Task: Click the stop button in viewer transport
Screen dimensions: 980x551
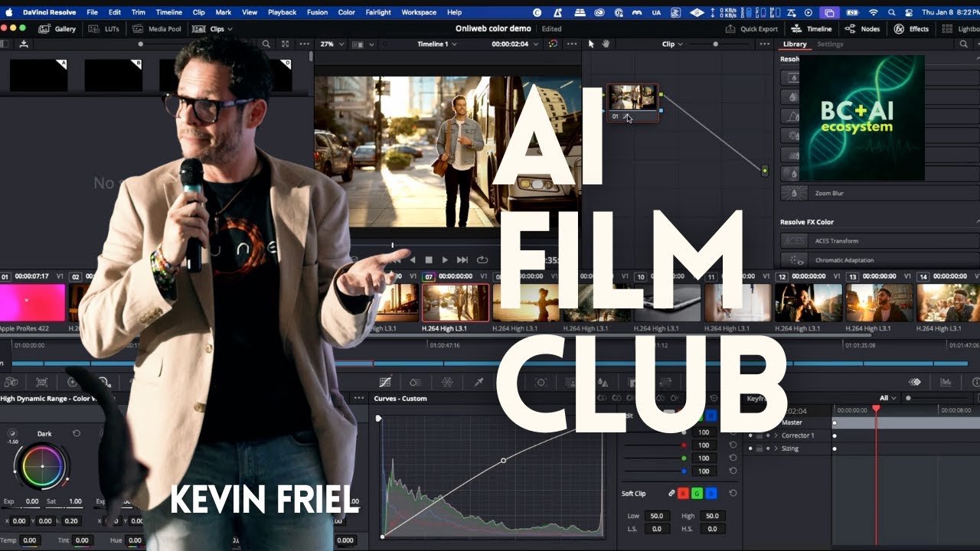Action: pos(429,260)
